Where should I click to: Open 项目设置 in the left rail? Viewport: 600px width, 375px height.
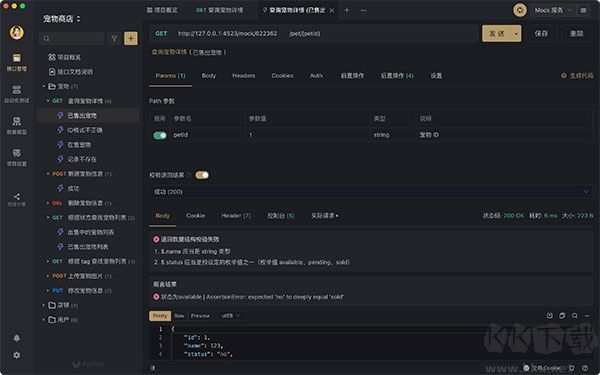click(x=16, y=157)
